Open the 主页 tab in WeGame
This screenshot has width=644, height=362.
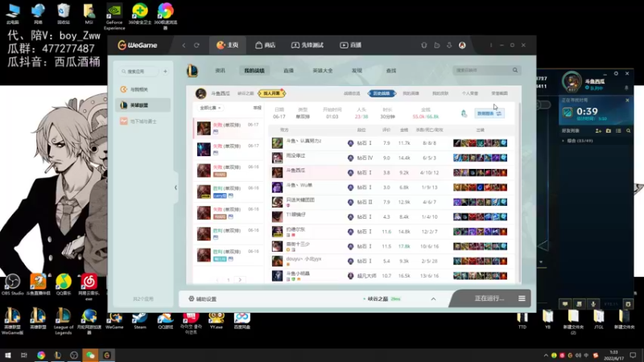228,45
